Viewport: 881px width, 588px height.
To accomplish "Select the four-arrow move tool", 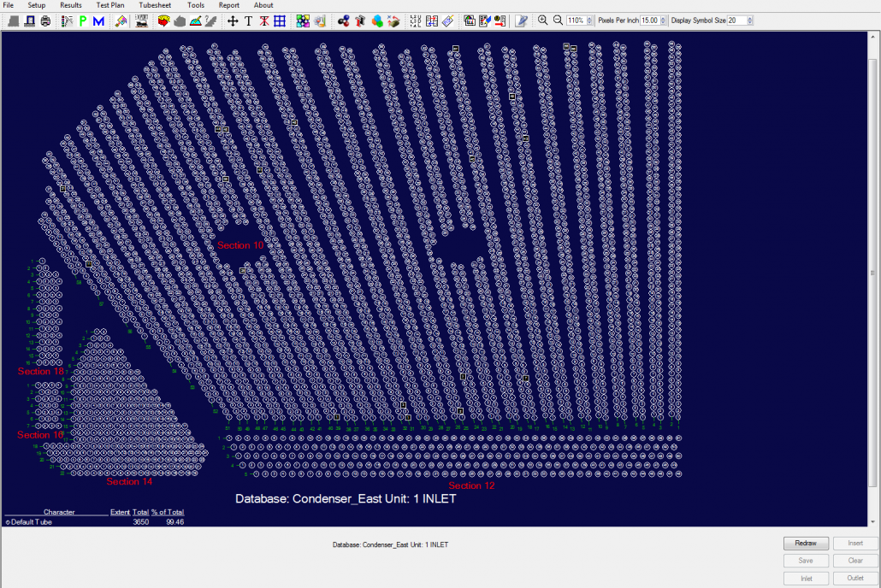I will point(233,21).
